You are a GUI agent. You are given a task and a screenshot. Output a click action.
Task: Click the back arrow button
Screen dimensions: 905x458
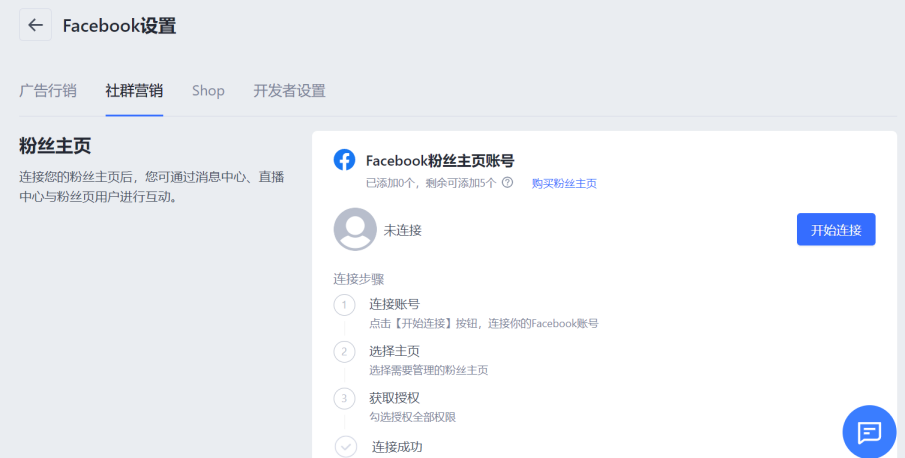pyautogui.click(x=35, y=25)
